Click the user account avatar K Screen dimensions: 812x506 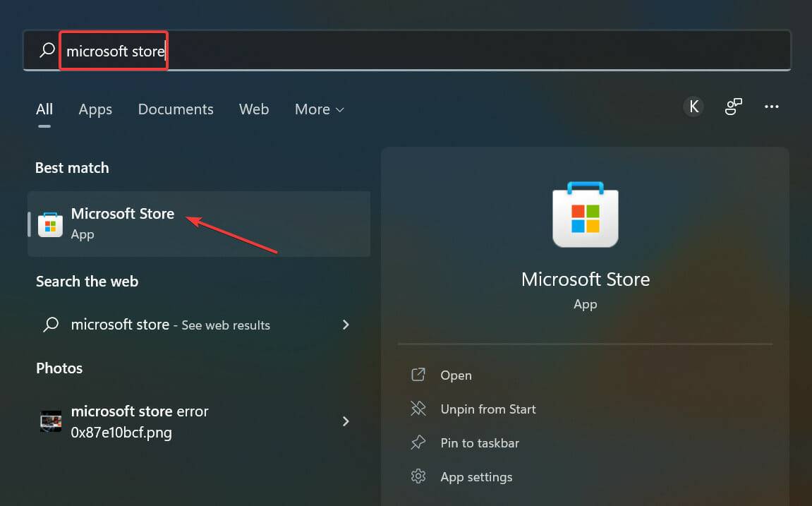693,106
